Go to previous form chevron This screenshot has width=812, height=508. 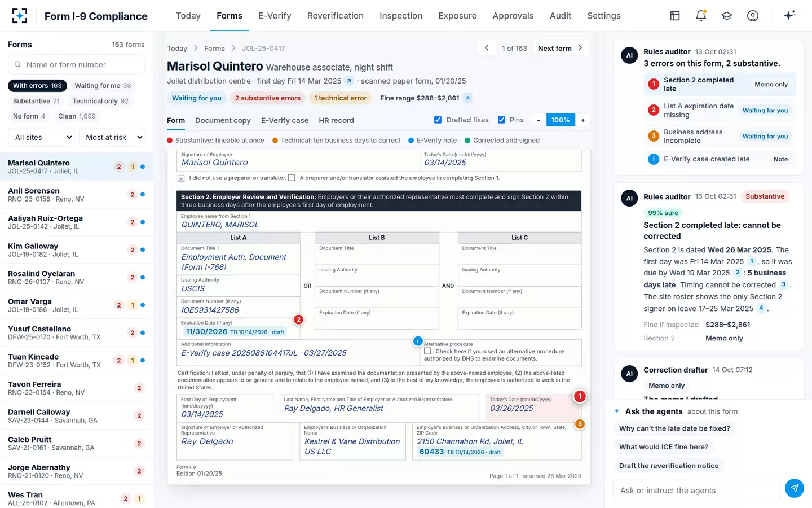[487, 48]
